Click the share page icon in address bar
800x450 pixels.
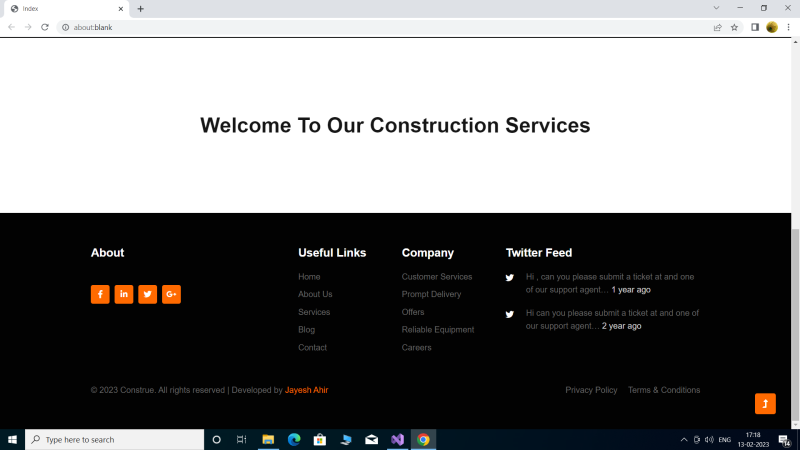point(717,27)
